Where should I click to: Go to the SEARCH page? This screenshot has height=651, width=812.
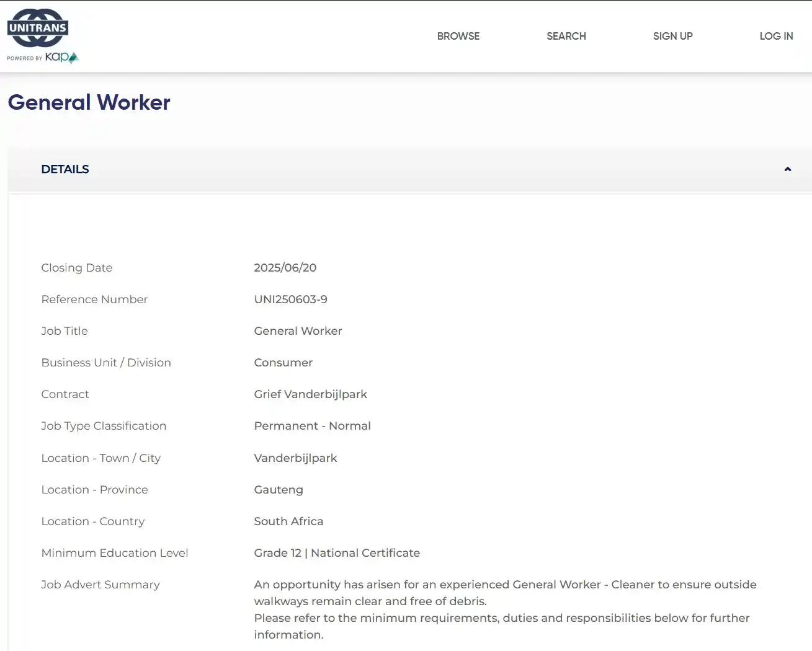(566, 36)
